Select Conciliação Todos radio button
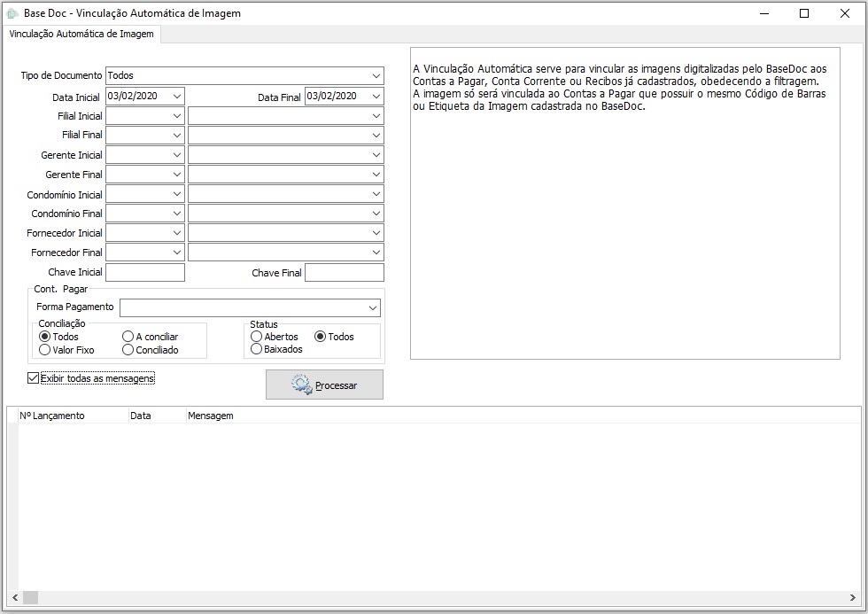This screenshot has height=614, width=868. point(45,337)
